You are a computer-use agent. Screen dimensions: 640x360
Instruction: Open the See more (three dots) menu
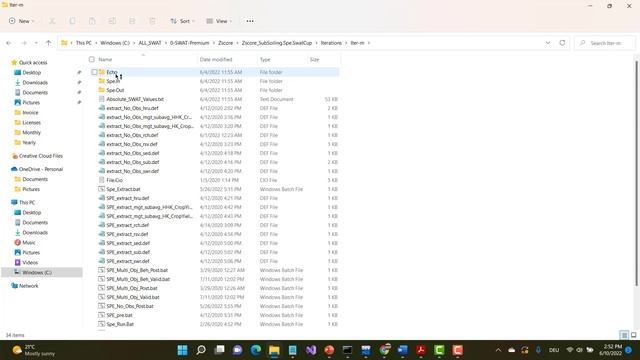tap(250, 21)
